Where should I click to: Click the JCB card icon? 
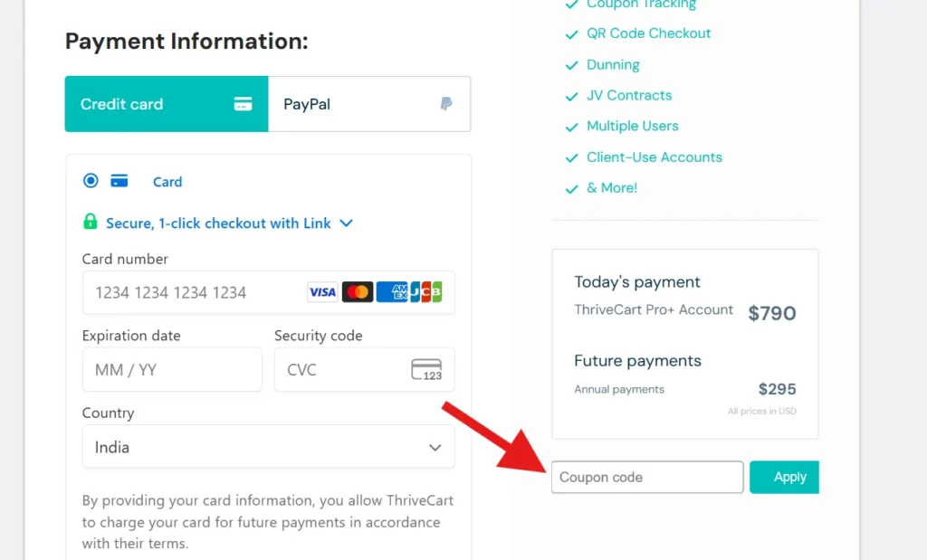click(x=425, y=291)
